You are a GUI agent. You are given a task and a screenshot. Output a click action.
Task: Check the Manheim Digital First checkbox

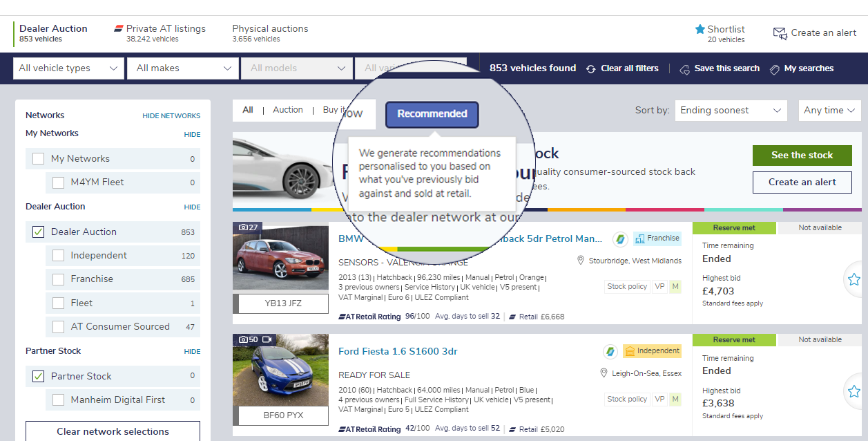[x=58, y=400]
